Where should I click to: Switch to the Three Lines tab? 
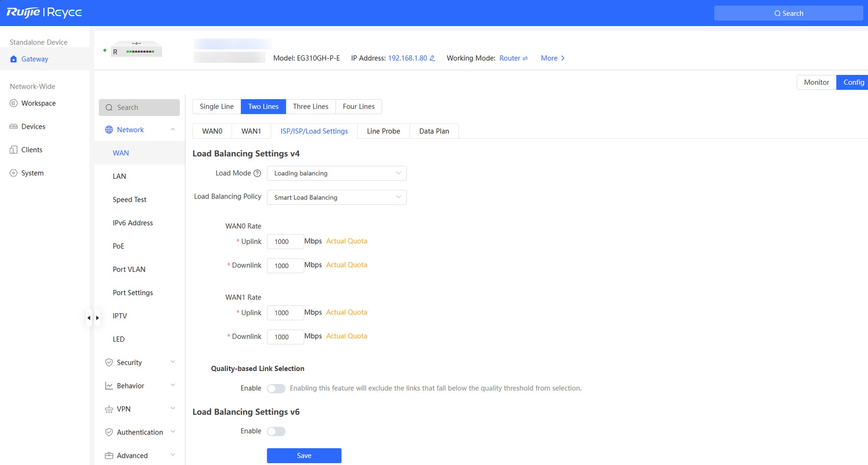[x=311, y=106]
